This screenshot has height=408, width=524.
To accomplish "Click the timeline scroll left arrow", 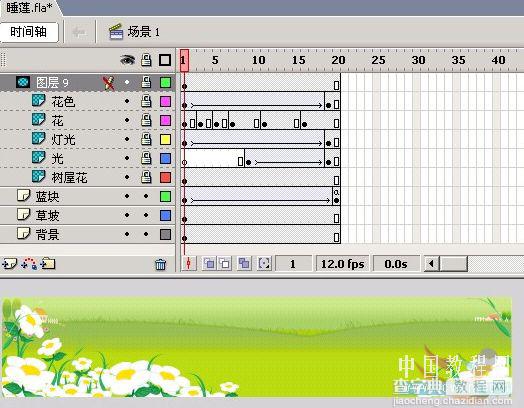I will click(x=431, y=264).
